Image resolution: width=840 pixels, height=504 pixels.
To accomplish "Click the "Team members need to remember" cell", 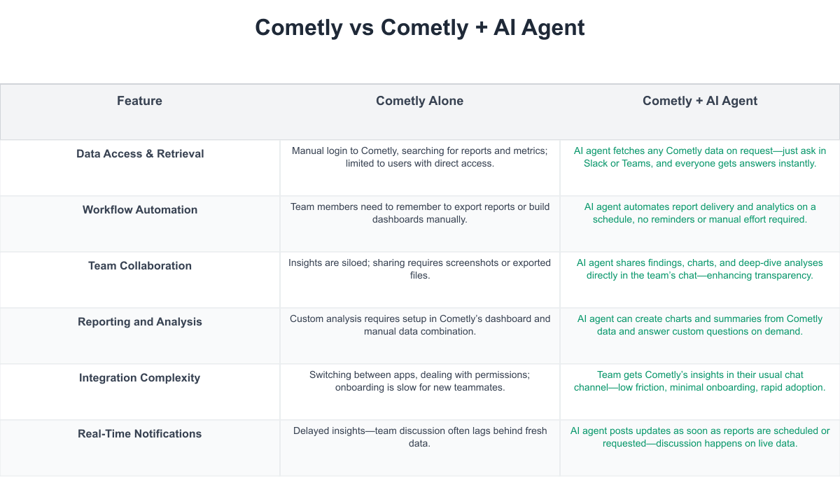I will [420, 213].
